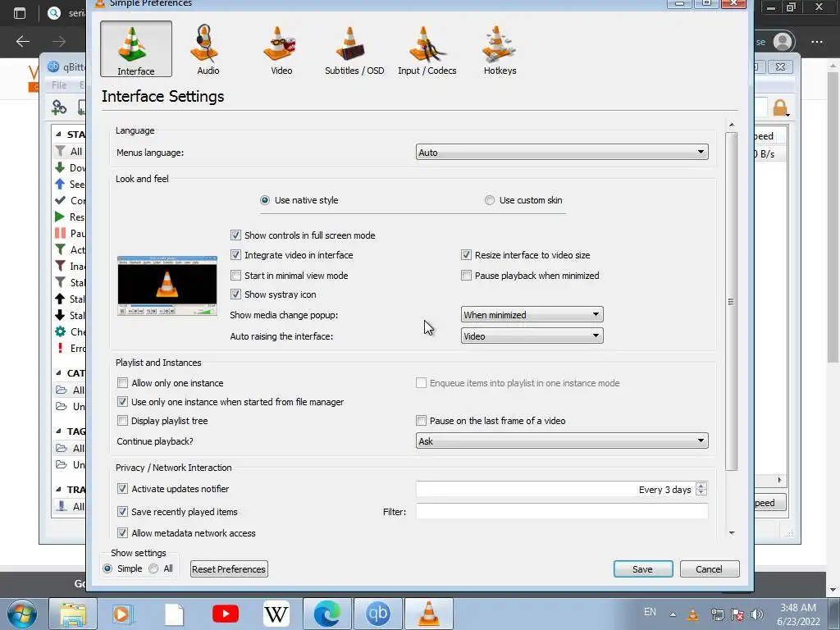Show hidden system tray icons
Image resolution: width=840 pixels, height=630 pixels.
point(673,614)
